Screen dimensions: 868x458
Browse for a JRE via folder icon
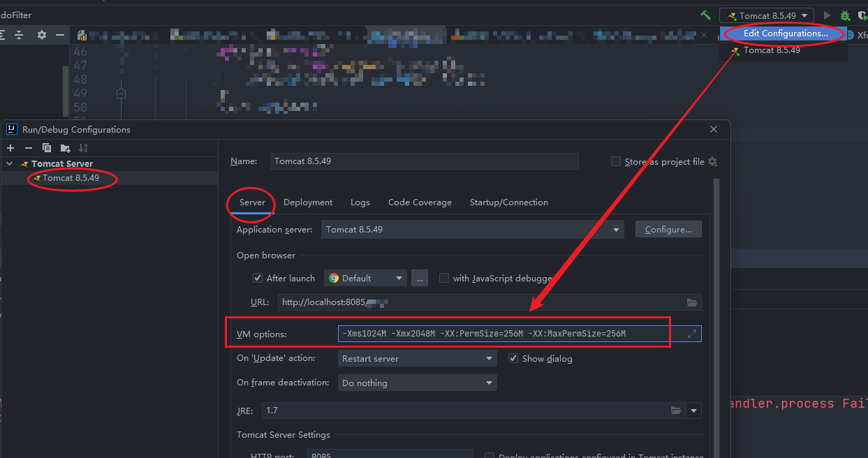coord(676,411)
